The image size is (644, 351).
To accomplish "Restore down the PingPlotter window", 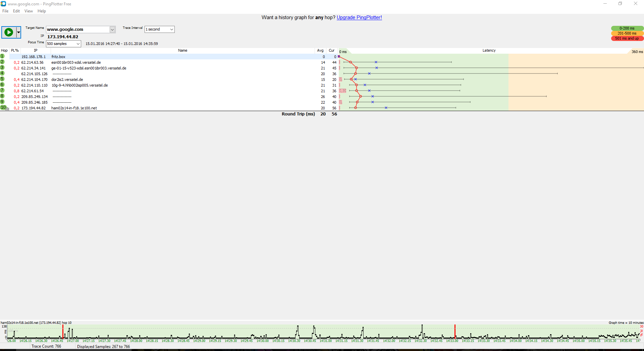I will point(620,4).
